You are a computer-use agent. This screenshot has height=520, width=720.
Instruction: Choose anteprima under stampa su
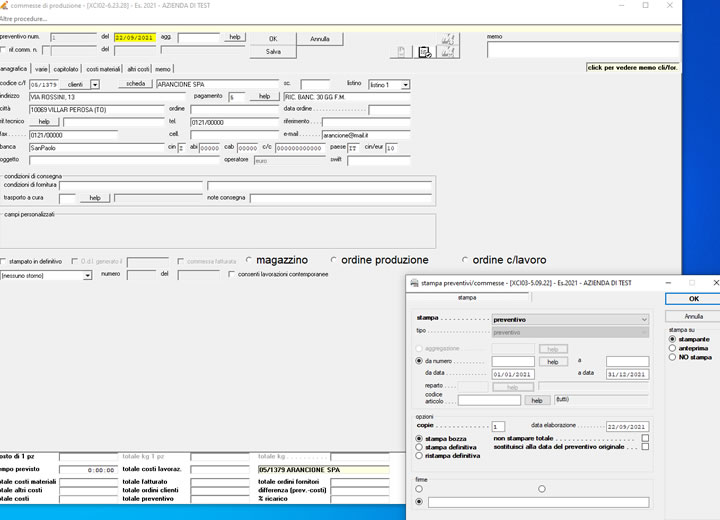[x=672, y=348]
